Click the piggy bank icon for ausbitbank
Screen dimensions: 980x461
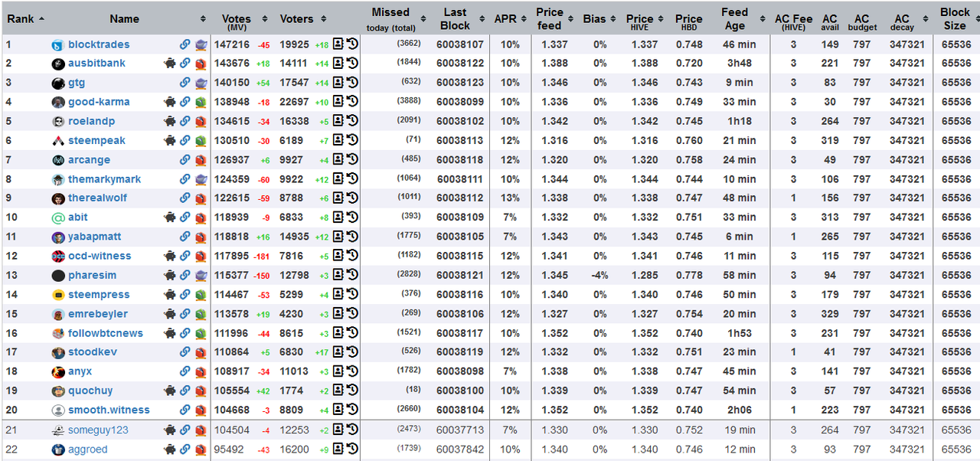[170, 63]
